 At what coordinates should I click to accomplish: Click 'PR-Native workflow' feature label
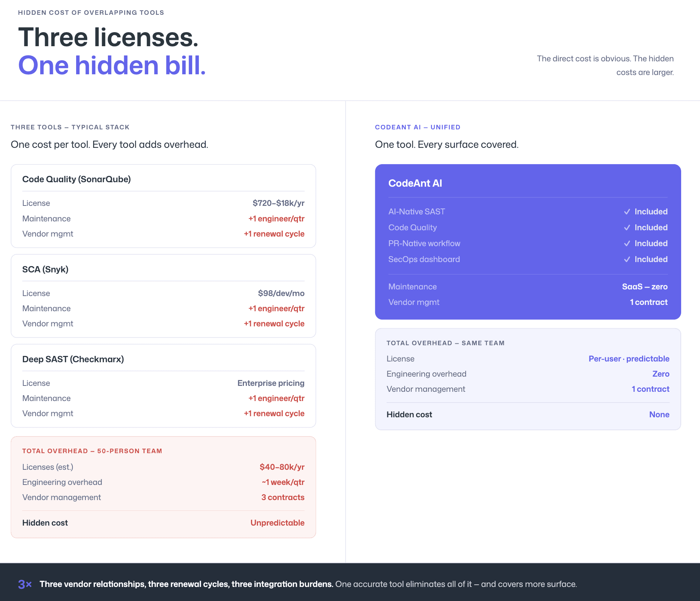pyautogui.click(x=424, y=244)
